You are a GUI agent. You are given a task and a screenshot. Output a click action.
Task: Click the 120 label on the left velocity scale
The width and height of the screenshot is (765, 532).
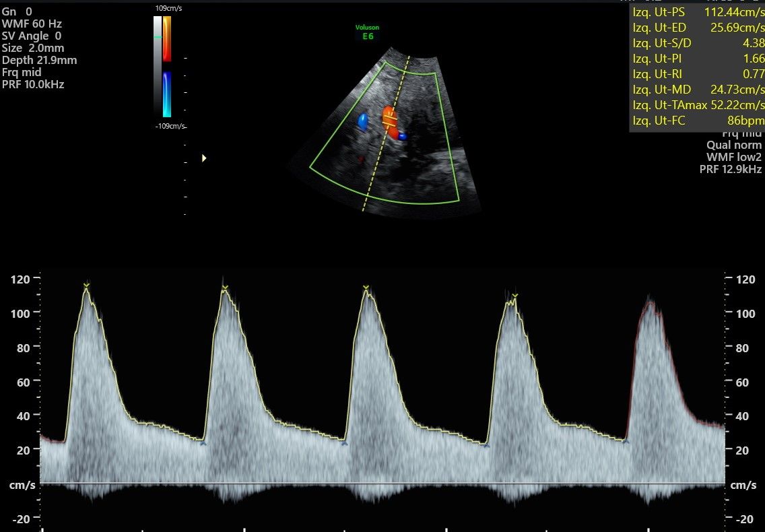[20, 279]
